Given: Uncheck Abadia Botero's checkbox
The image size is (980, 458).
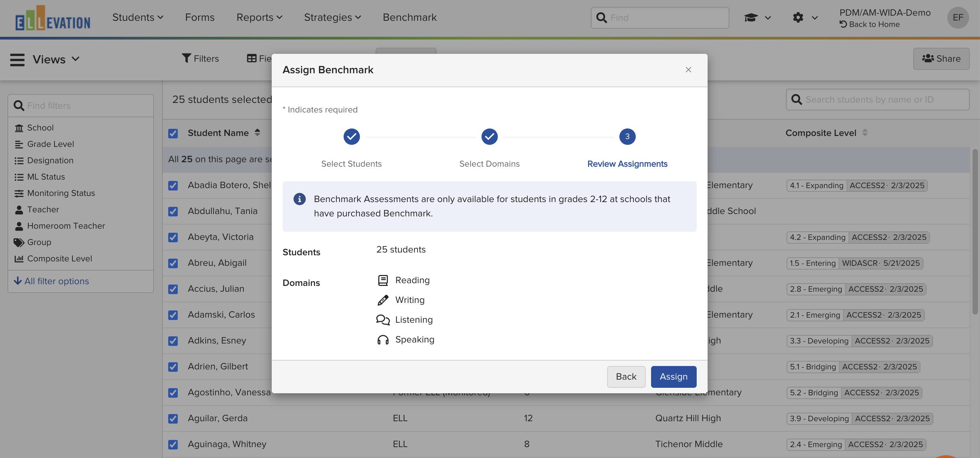Looking at the screenshot, I should [173, 185].
